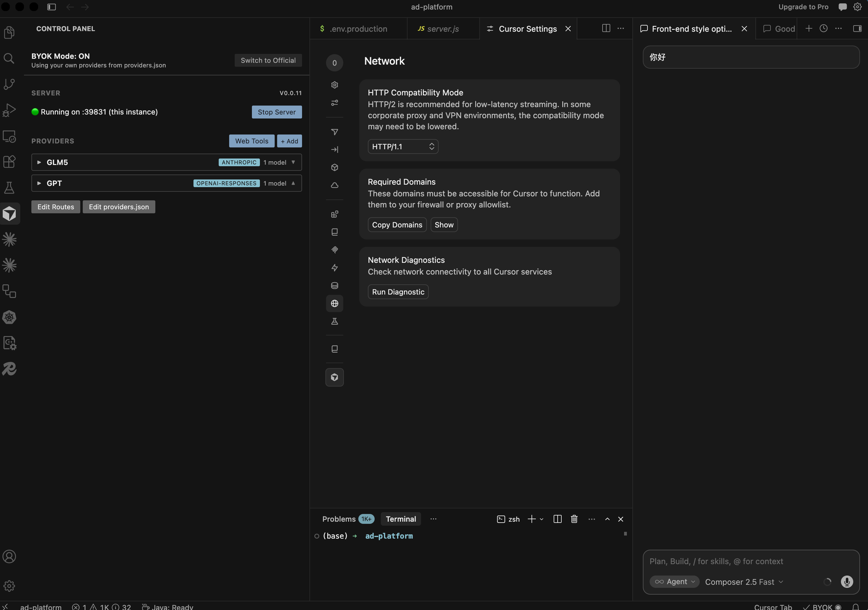Image resolution: width=868 pixels, height=610 pixels.
Task: Select General gear icon in Cursor Settings sidebar
Action: point(335,85)
